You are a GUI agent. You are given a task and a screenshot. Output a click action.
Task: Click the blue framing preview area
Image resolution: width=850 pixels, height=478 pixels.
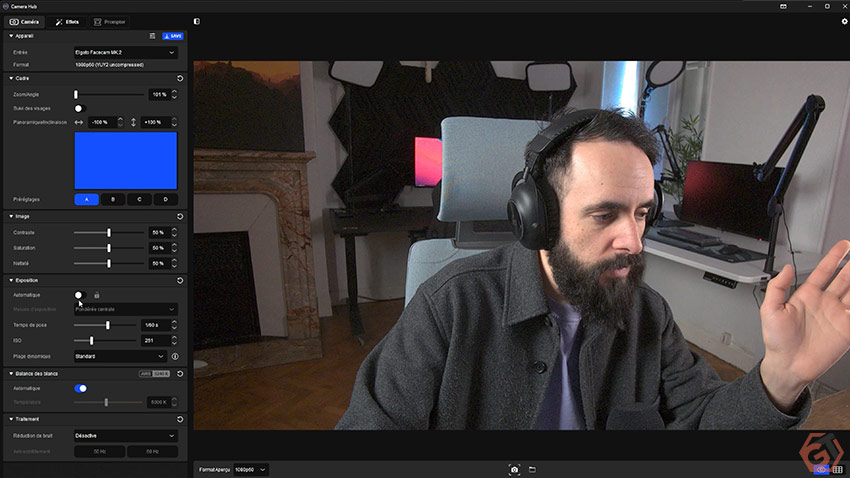coord(126,160)
